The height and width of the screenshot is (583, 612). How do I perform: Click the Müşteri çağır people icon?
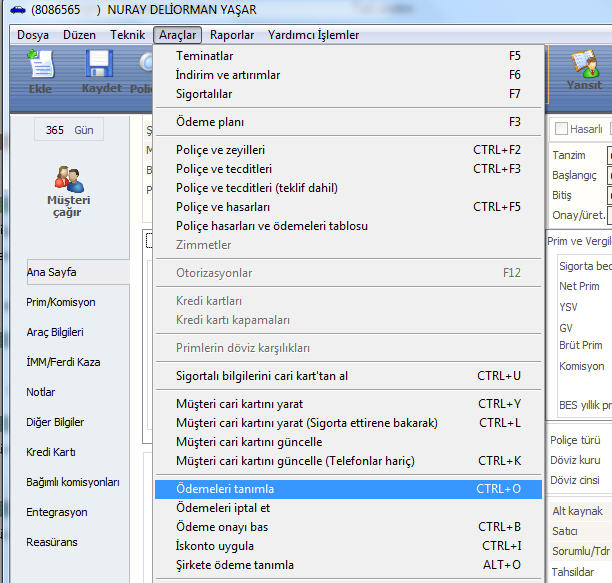tap(68, 180)
